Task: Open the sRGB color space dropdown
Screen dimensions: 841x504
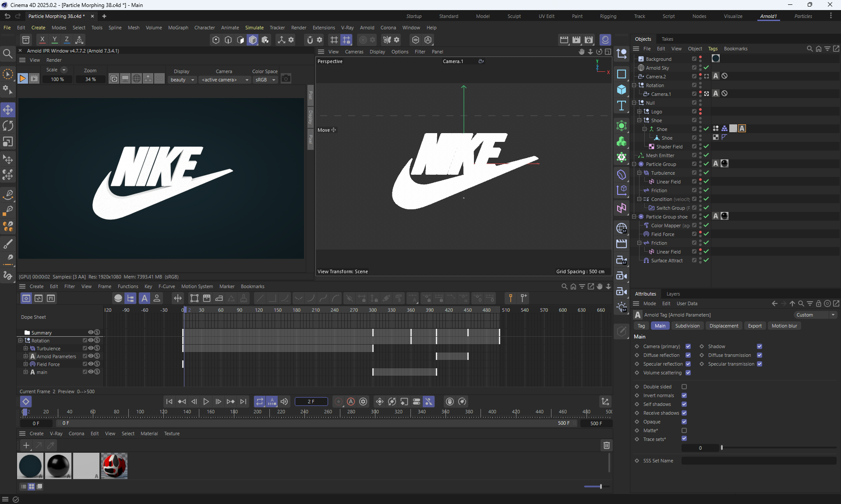Action: click(x=265, y=80)
